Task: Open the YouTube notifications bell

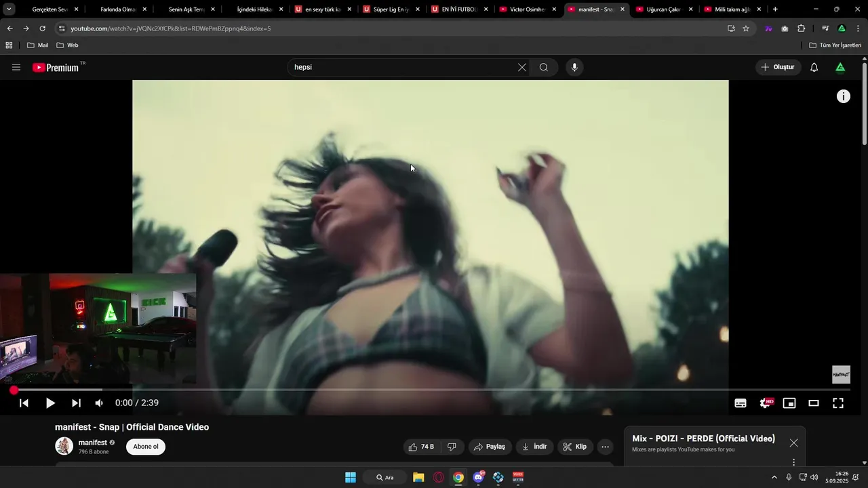Action: click(x=814, y=67)
